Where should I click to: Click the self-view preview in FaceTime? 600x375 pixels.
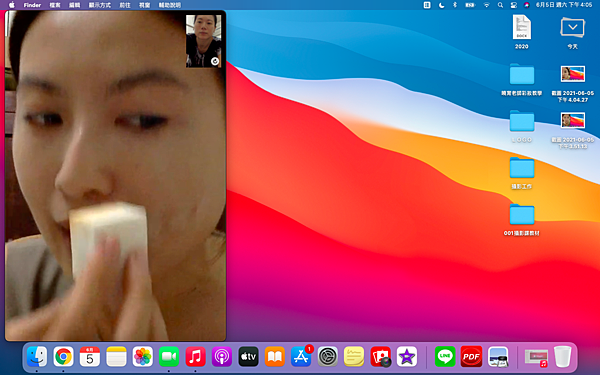[x=204, y=41]
